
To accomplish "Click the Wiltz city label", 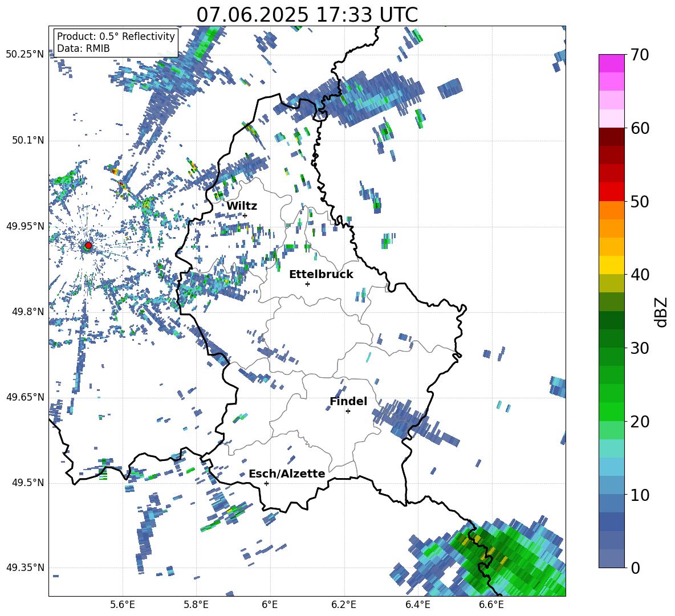I will tap(242, 206).
